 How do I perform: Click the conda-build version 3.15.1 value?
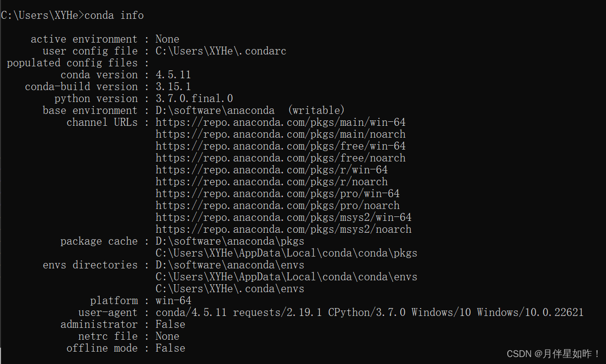[173, 87]
